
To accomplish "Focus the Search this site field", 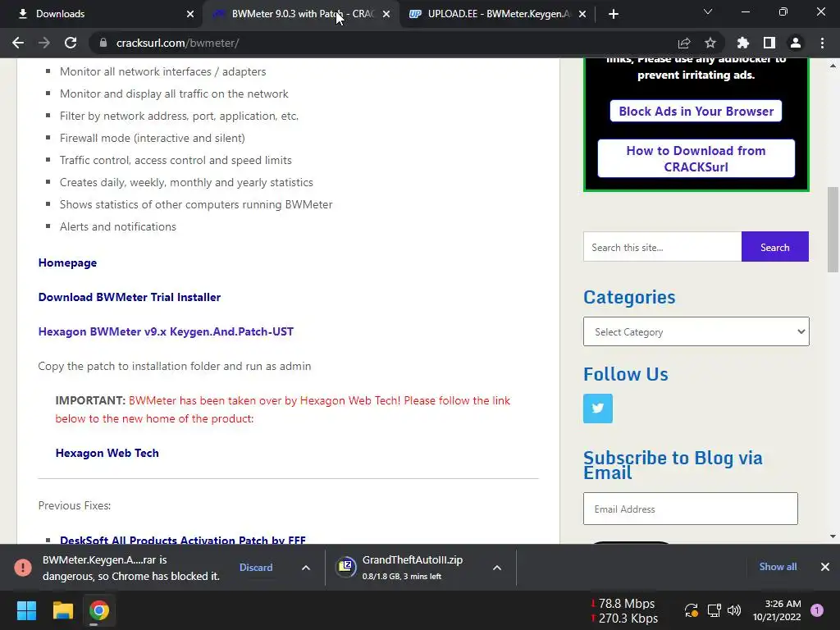I will [662, 247].
